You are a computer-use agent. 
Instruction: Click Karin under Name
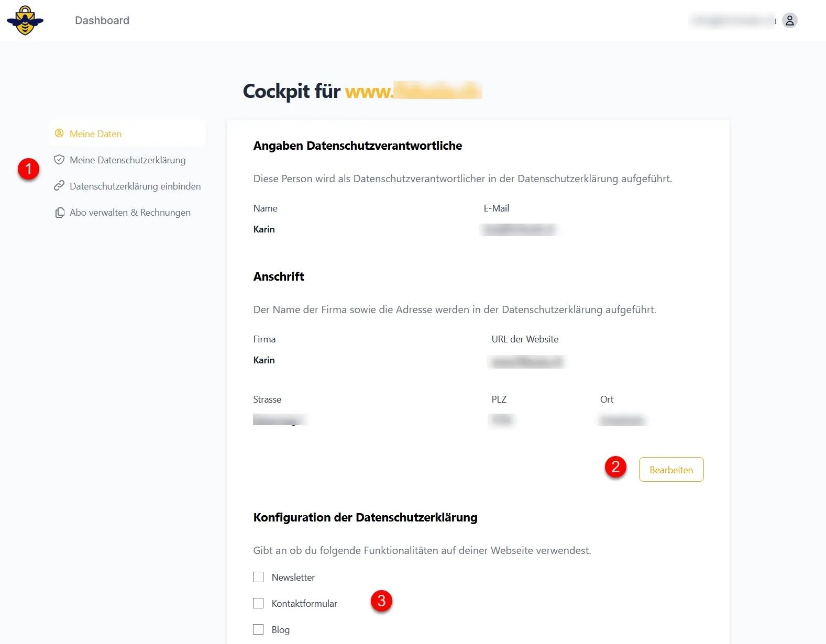[x=264, y=229]
